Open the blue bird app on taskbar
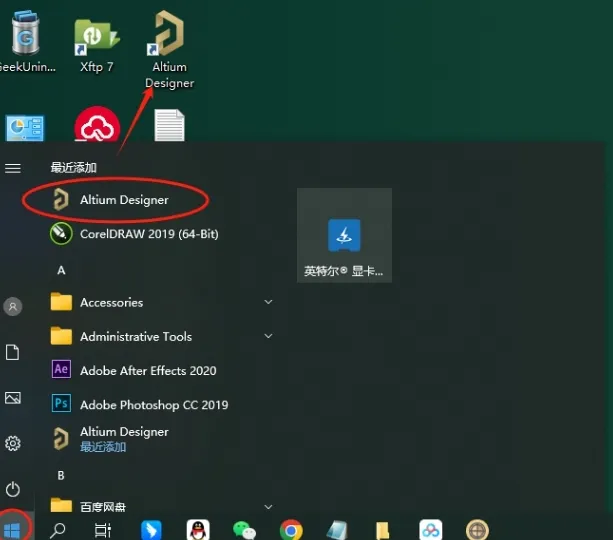Screen dimensions: 613x540 tap(151, 531)
